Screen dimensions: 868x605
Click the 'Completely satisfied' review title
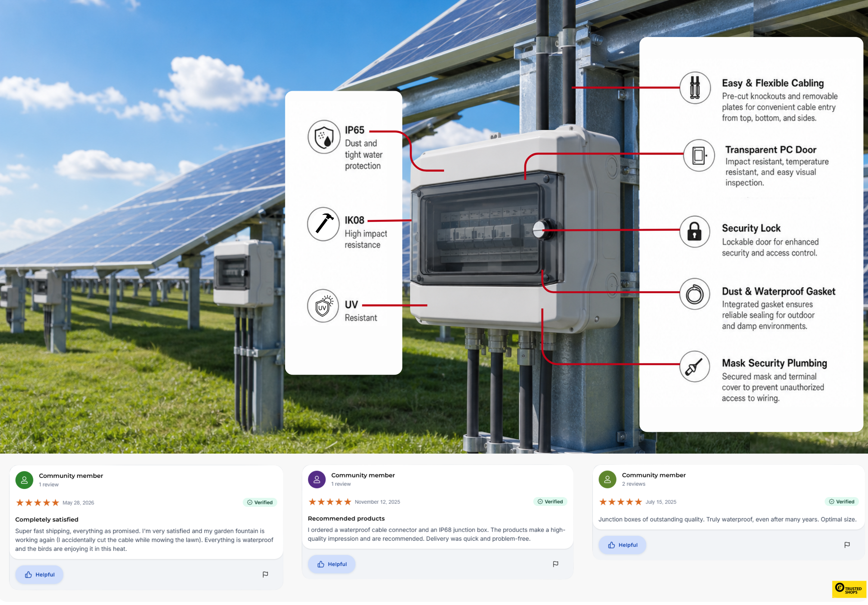(47, 520)
